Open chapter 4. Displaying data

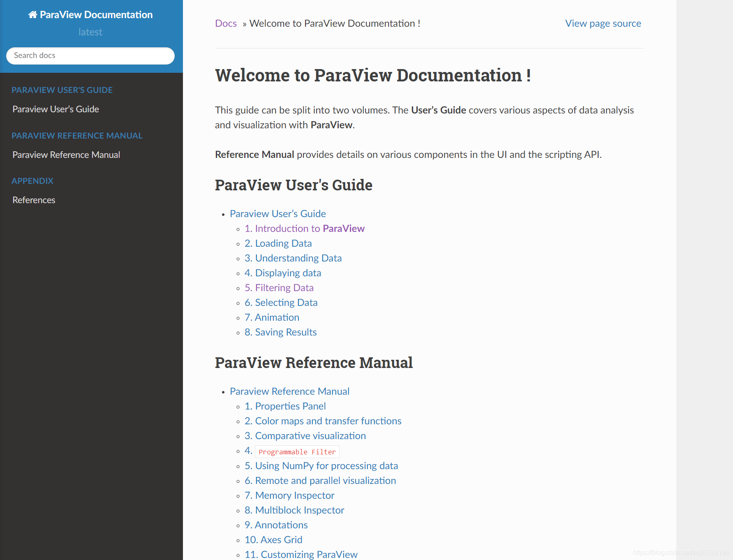pos(282,273)
